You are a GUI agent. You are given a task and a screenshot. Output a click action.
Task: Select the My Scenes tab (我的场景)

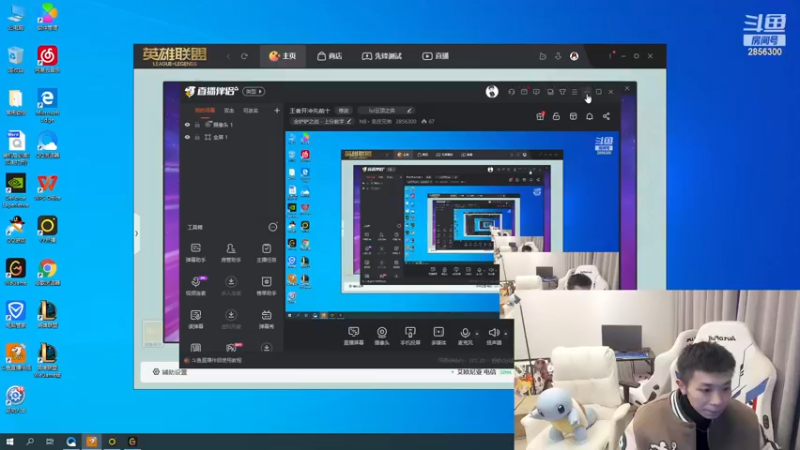coord(205,110)
